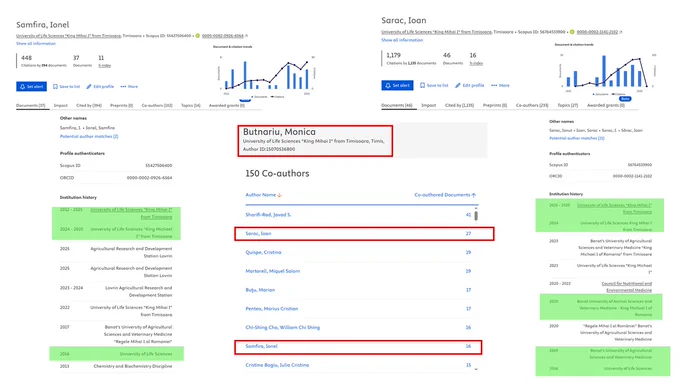Click Sarac's citations count 1,179

[393, 55]
